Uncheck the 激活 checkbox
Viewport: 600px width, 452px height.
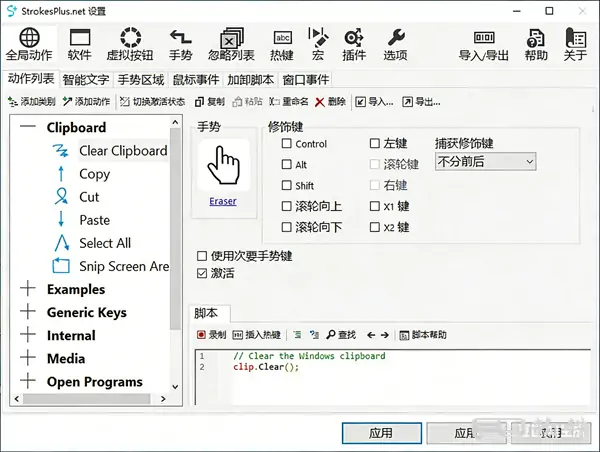pyautogui.click(x=203, y=272)
